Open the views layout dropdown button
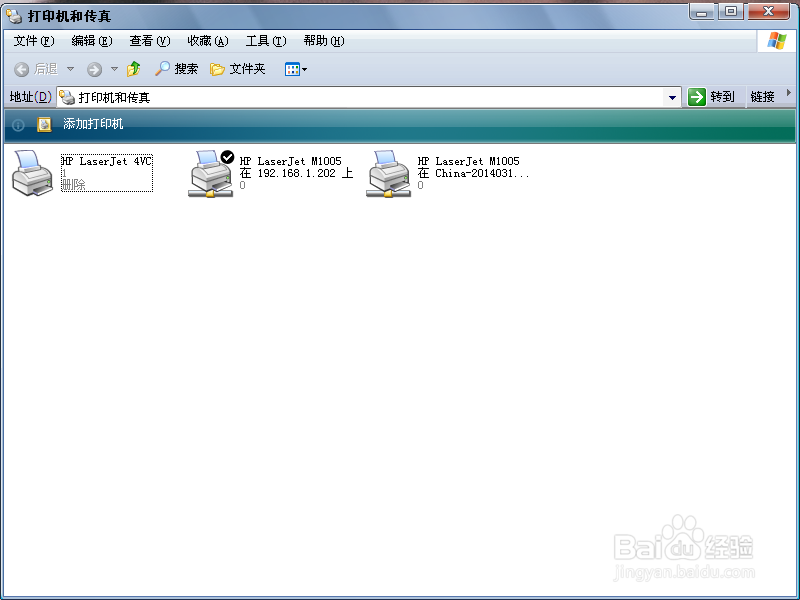This screenshot has width=800, height=600. tap(296, 69)
